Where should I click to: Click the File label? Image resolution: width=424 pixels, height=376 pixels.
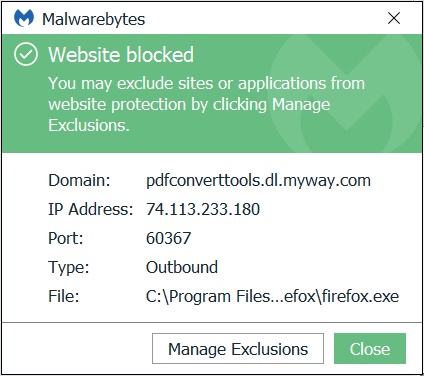64,296
